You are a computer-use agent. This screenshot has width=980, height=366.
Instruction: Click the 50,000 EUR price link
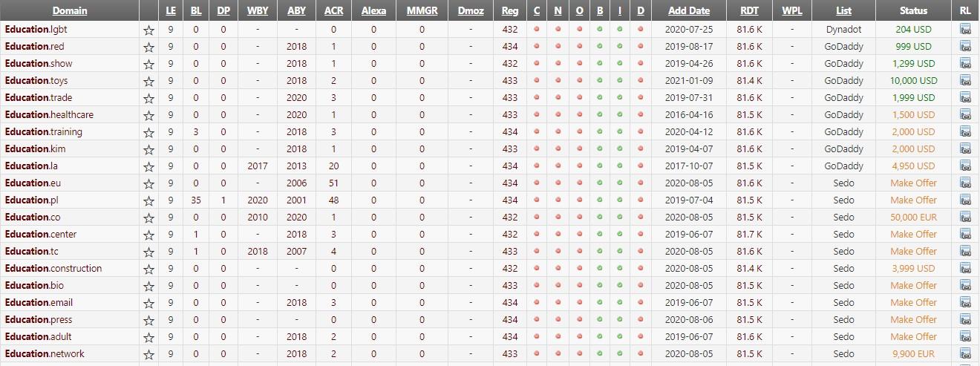914,217
